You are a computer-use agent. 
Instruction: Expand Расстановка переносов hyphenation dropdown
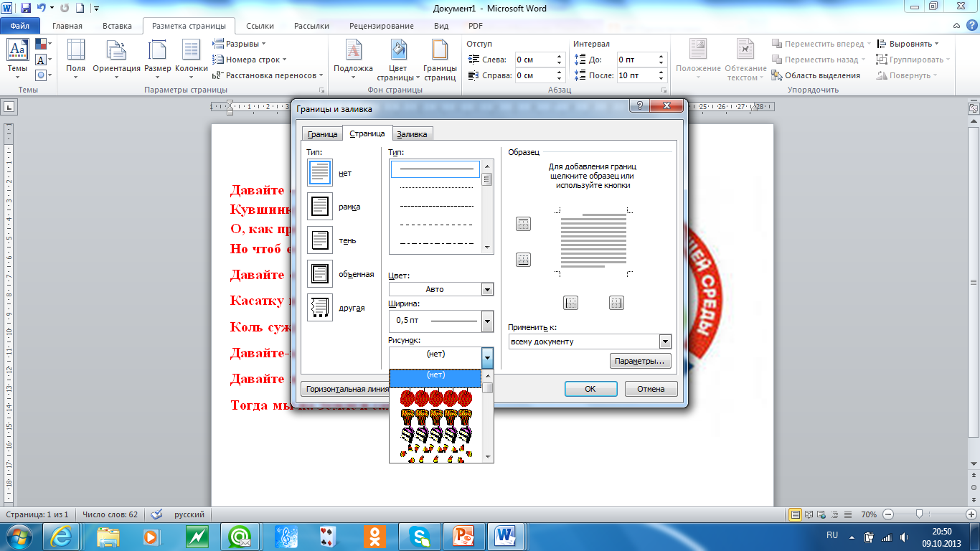[268, 75]
